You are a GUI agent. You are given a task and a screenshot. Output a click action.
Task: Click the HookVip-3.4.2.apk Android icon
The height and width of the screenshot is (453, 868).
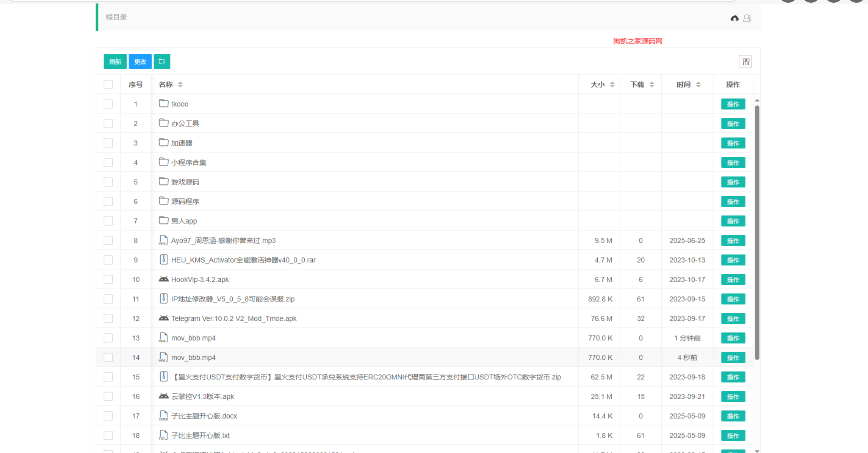(x=163, y=279)
